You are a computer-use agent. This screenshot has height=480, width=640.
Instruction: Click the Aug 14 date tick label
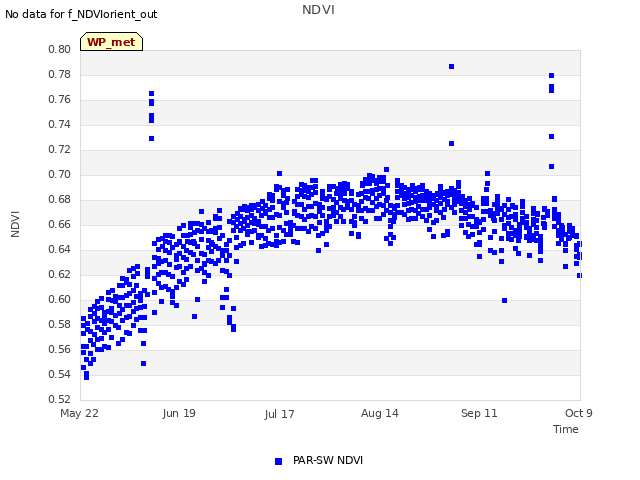pos(380,413)
